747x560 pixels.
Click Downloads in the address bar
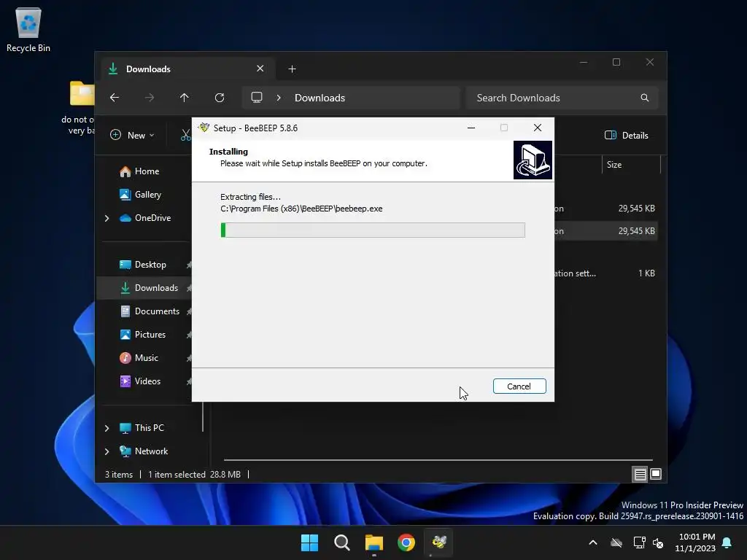pyautogui.click(x=320, y=98)
